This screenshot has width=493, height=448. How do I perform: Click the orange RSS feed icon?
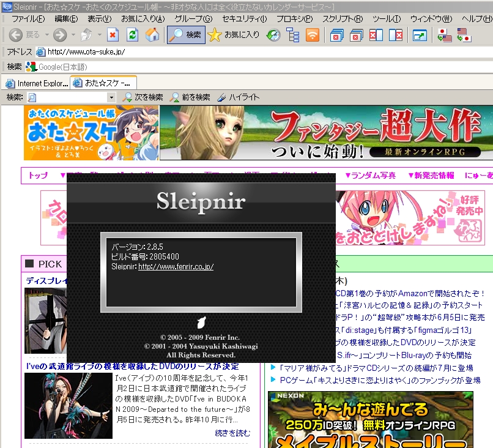[313, 35]
